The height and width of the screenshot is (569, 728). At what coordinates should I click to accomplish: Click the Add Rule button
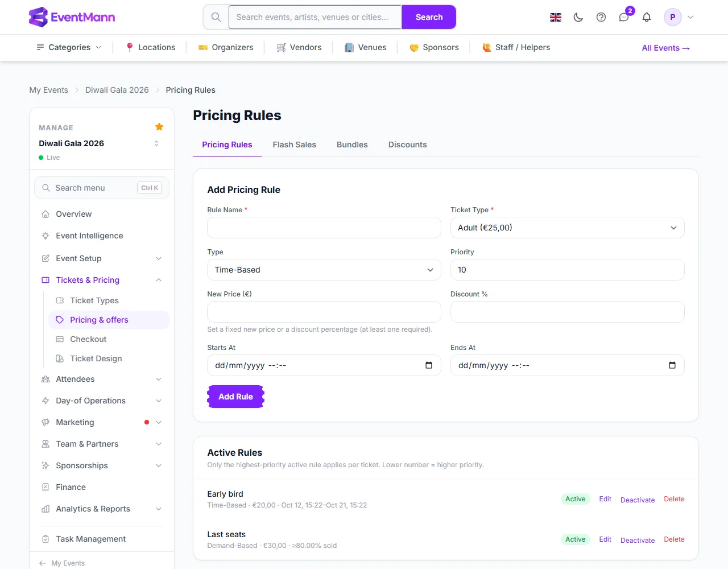[235, 397]
